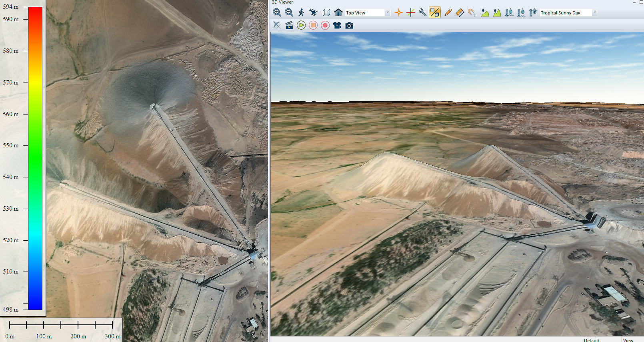Capture a screenshot with the camera icon
Screen dimensions: 644x342
click(349, 25)
